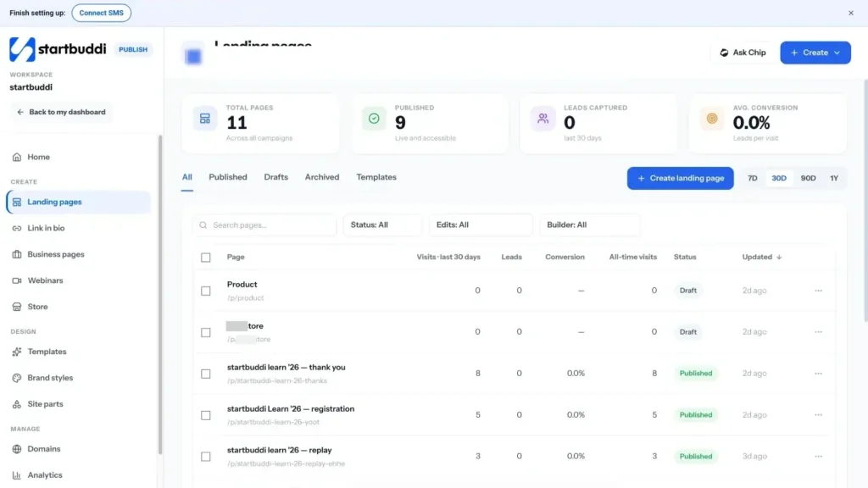Click the Draft status of Product row

(x=688, y=291)
